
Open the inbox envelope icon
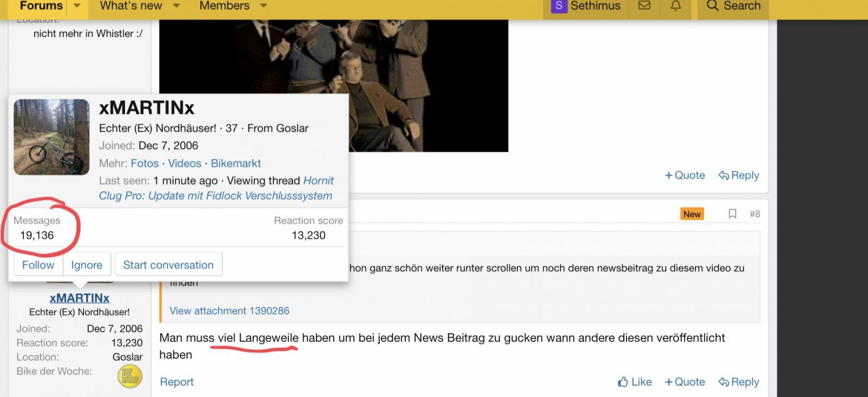point(644,6)
